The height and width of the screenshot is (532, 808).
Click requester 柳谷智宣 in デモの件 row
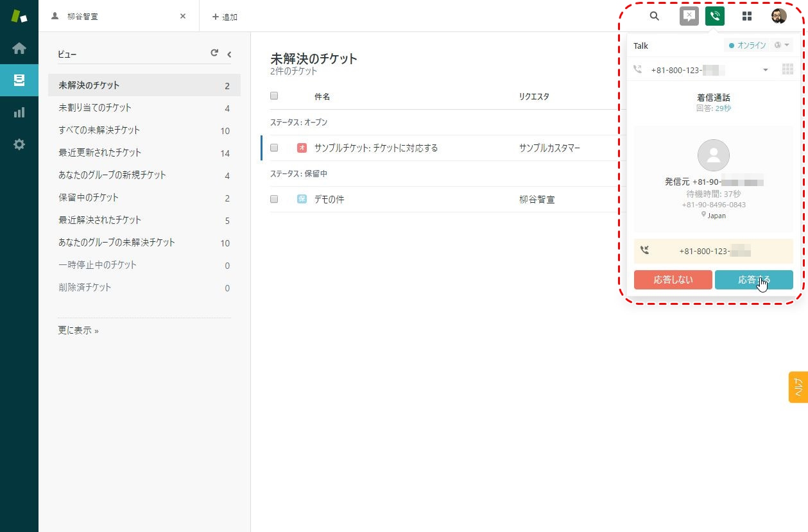pos(537,199)
